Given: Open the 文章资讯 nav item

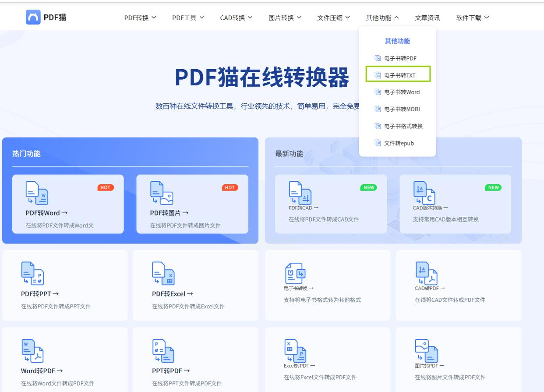Looking at the screenshot, I should 427,18.
